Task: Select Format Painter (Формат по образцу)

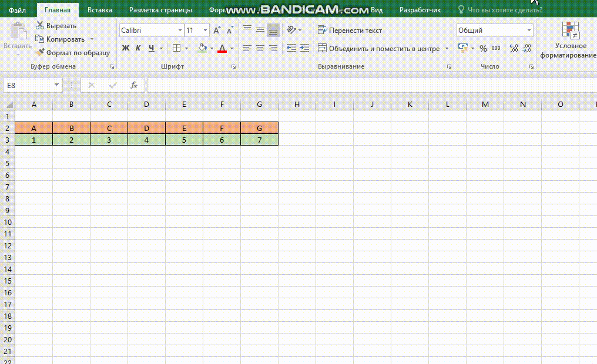Action: (73, 52)
